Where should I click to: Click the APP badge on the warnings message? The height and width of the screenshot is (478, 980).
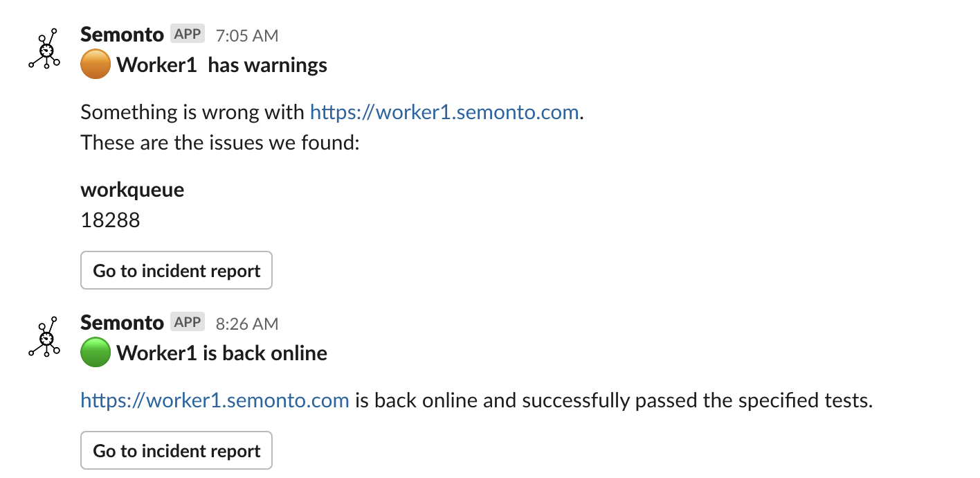click(x=188, y=34)
